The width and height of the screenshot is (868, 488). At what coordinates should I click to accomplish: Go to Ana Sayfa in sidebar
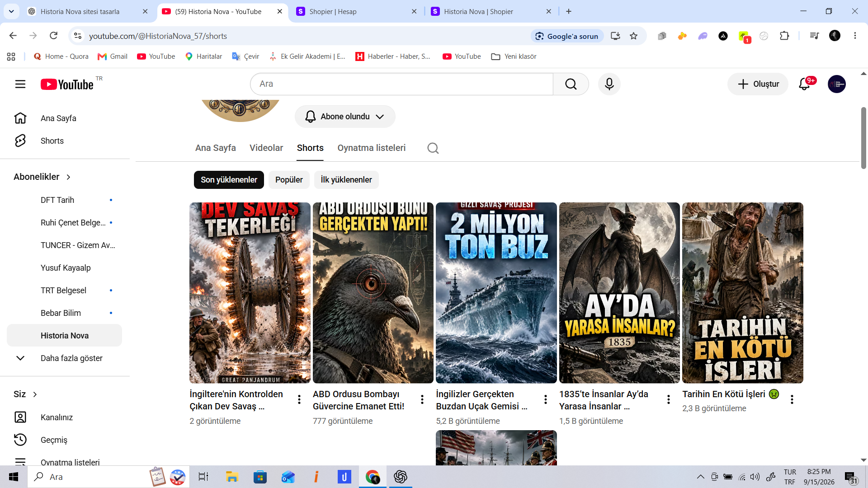65,118
